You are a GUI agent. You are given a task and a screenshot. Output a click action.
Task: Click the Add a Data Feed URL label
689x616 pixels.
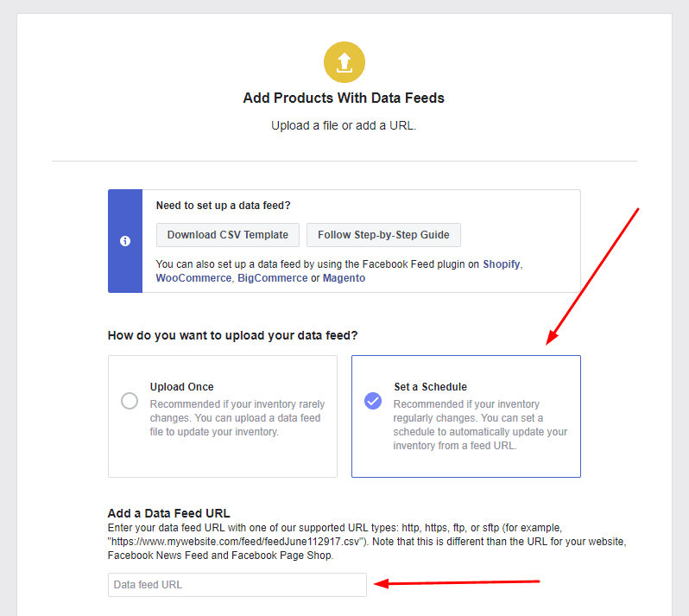pyautogui.click(x=169, y=513)
